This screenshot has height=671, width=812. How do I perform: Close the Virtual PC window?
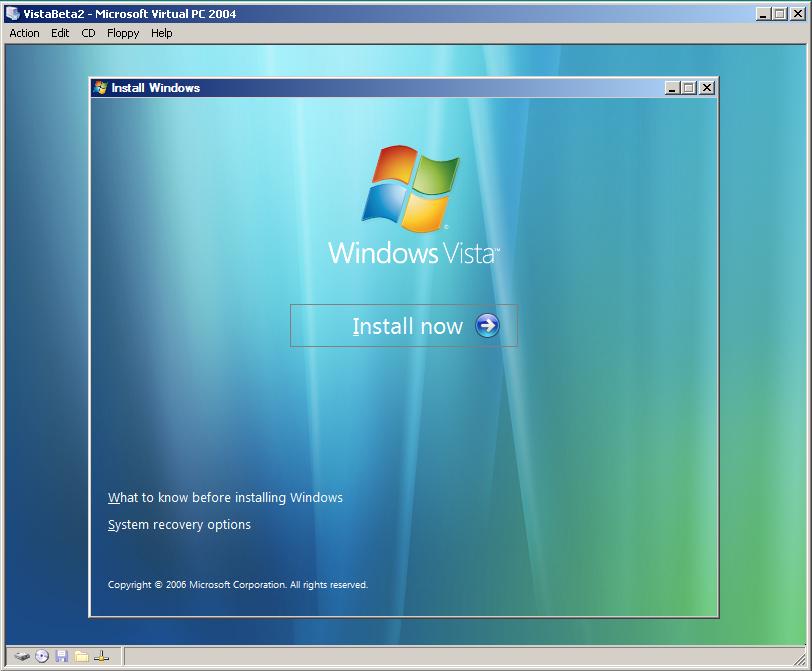(798, 14)
